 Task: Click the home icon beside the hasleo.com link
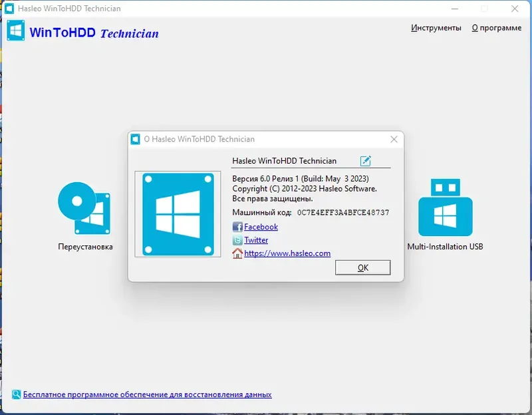pyautogui.click(x=237, y=253)
